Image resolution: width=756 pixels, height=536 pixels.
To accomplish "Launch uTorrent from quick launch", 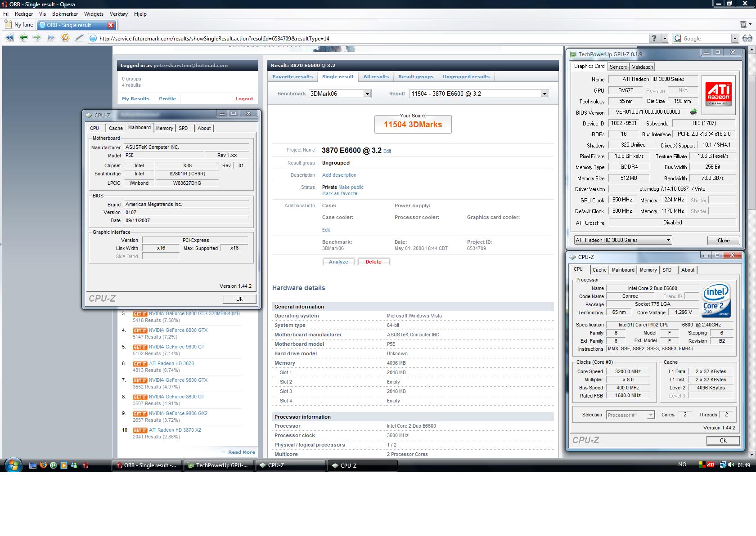I will (54, 465).
